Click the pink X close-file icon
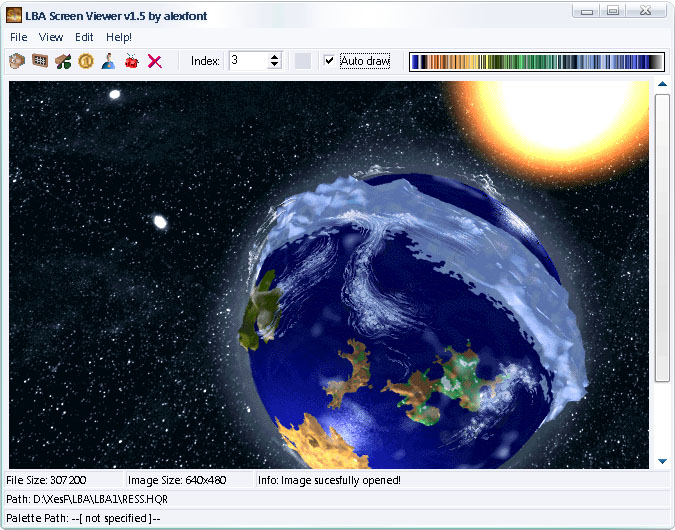This screenshot has height=530, width=675. click(155, 61)
